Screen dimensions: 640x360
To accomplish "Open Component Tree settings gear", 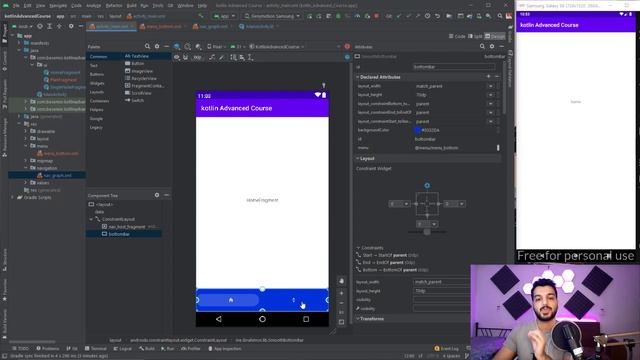I will [157, 195].
